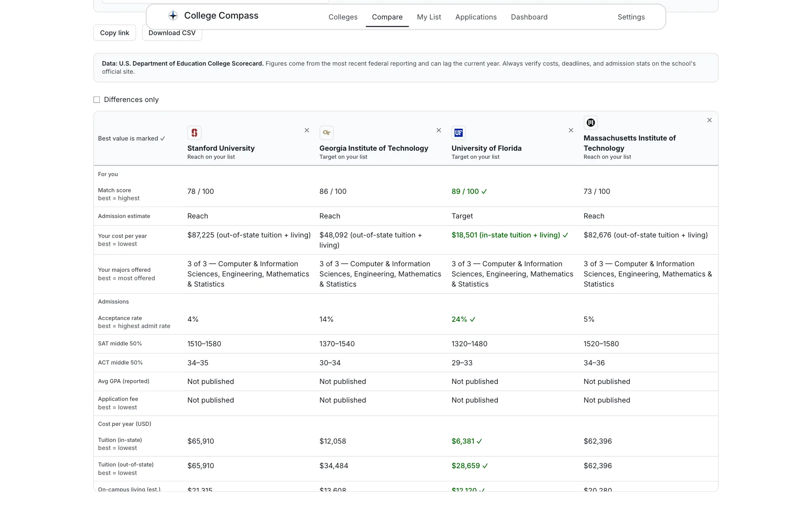Remove Georgia Institute of Technology column
This screenshot has height=508, width=812.
point(439,130)
